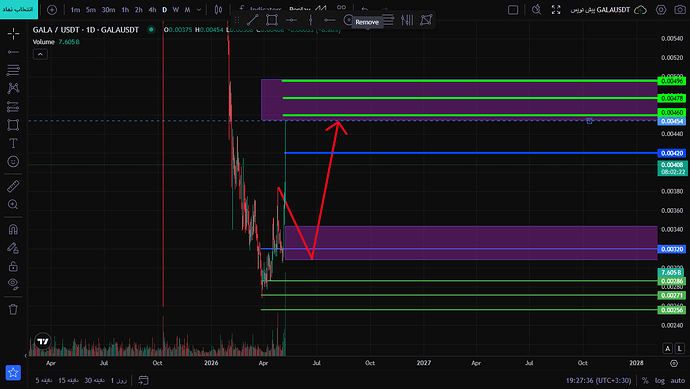
Task: Click the parallel bars tool in floating toolbar
Action: click(407, 20)
